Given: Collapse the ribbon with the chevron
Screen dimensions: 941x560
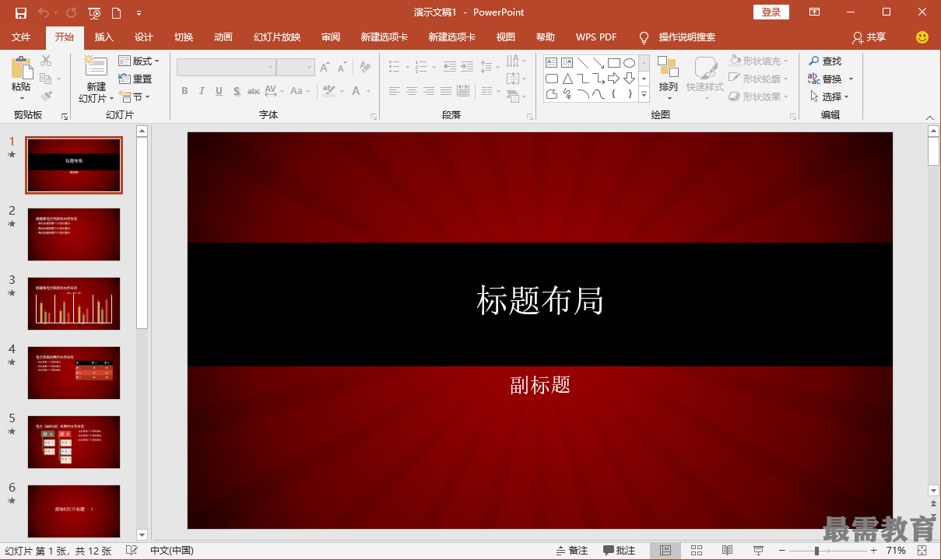Looking at the screenshot, I should coord(929,117).
